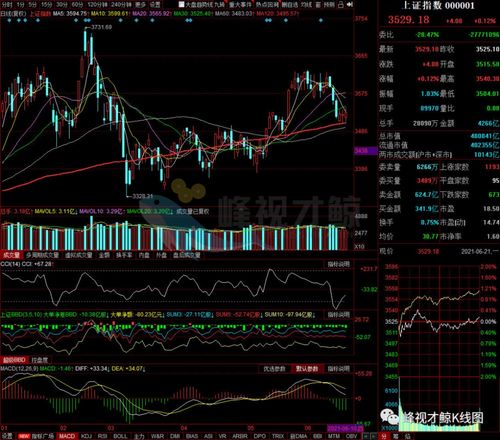The image size is (500, 440).
Task: Switch to the 换手率 volume tab
Action: 124,255
